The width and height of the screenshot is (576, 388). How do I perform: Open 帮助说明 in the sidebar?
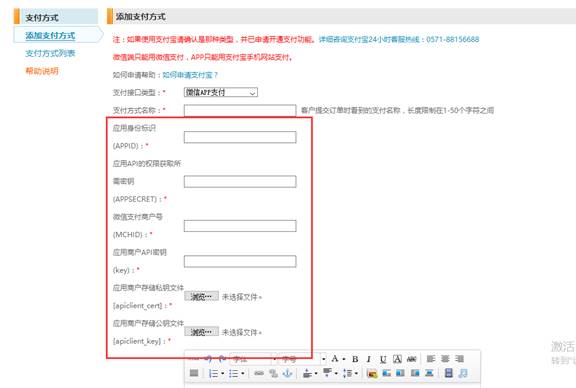tap(42, 71)
